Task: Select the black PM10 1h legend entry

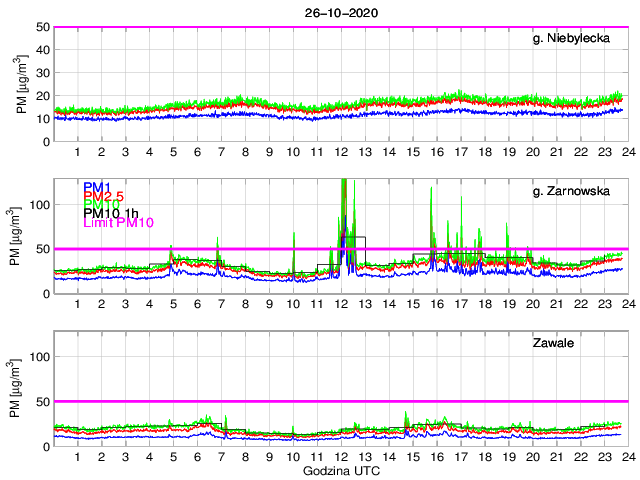Action: click(114, 217)
